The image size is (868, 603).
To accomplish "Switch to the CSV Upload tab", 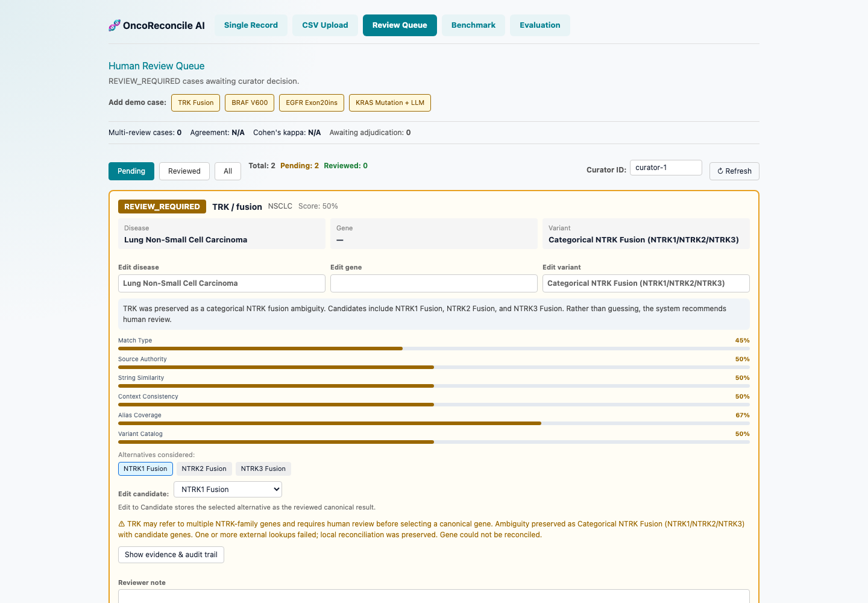I will pyautogui.click(x=325, y=25).
